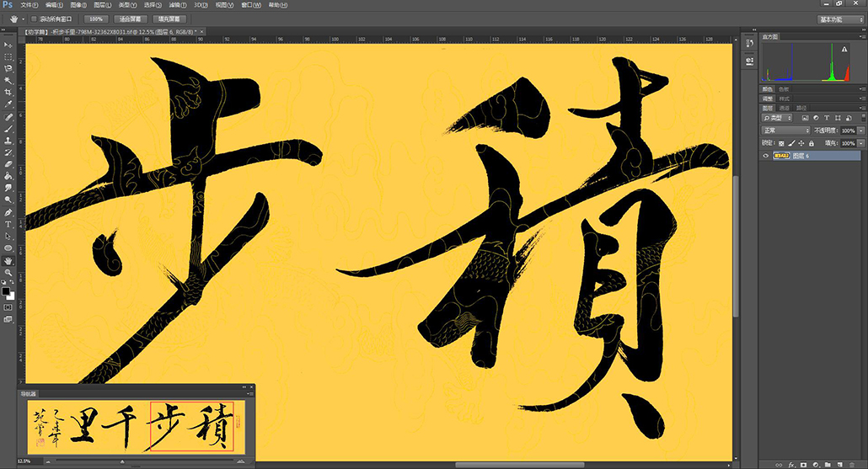Enable 滚动所有窗口 checkbox
The image size is (868, 469).
34,19
